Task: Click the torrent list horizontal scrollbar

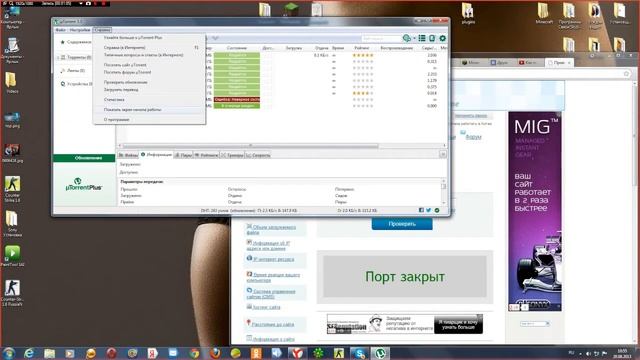Action: [251, 146]
